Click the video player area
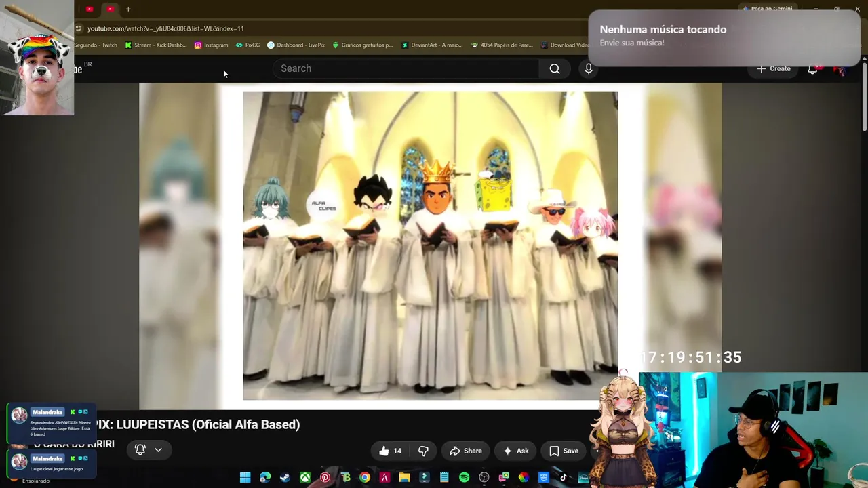The width and height of the screenshot is (868, 488). point(430,246)
